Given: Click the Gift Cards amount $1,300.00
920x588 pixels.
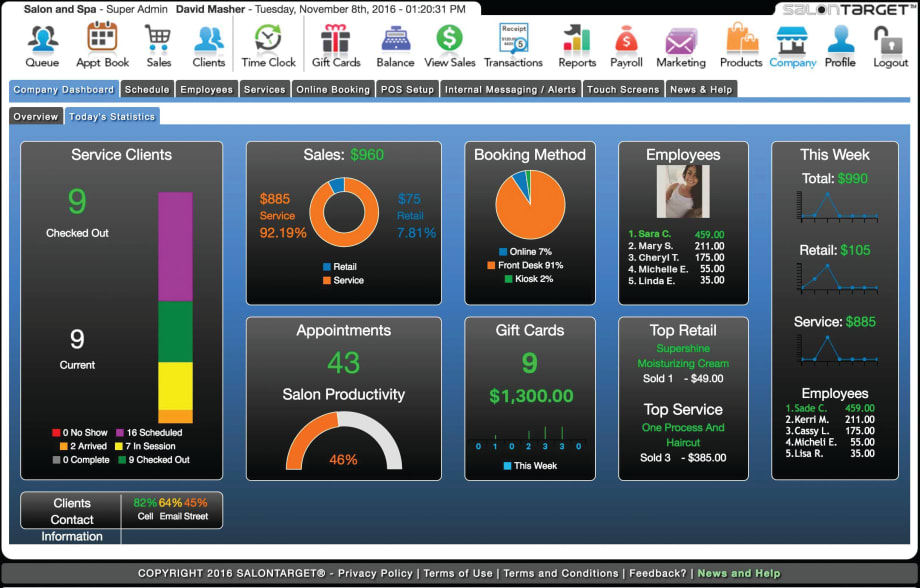Looking at the screenshot, I should (x=531, y=396).
